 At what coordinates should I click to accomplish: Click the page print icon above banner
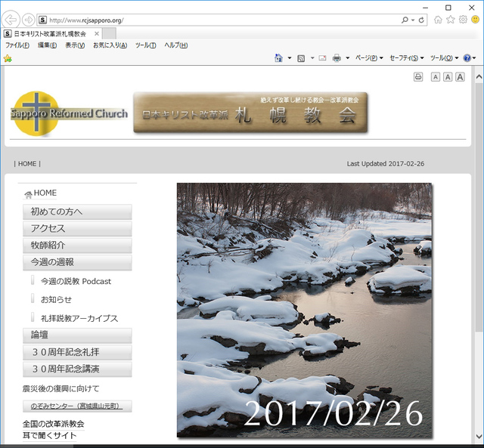pos(418,77)
